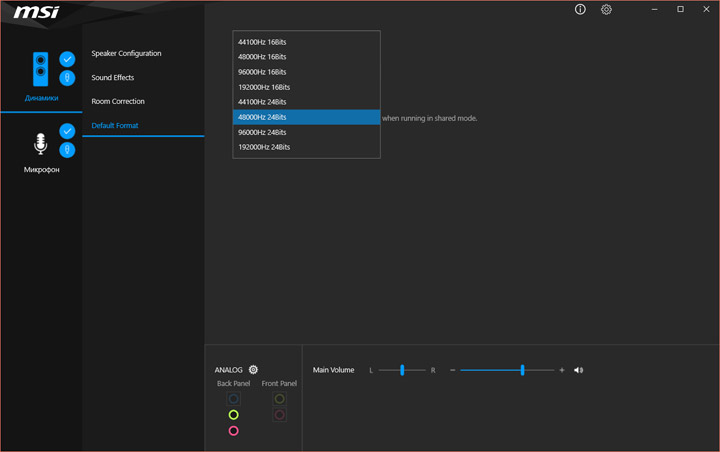Select the Динамики speakers device icon
The width and height of the screenshot is (720, 452).
pyautogui.click(x=41, y=69)
